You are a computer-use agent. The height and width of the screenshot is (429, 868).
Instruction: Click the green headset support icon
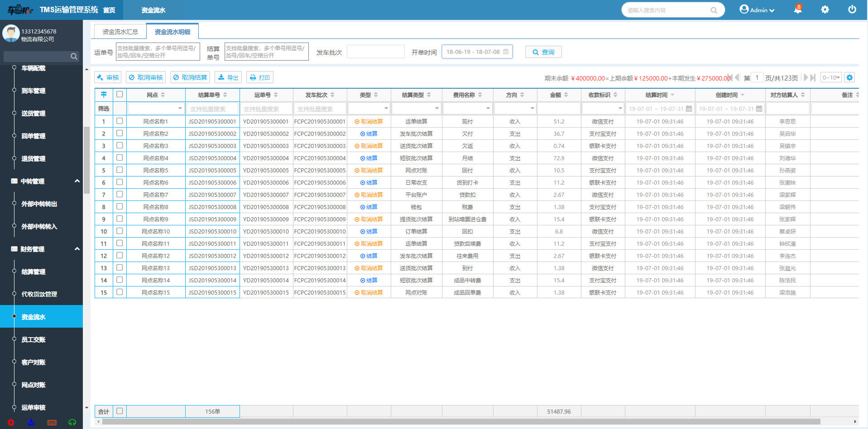pos(72,422)
